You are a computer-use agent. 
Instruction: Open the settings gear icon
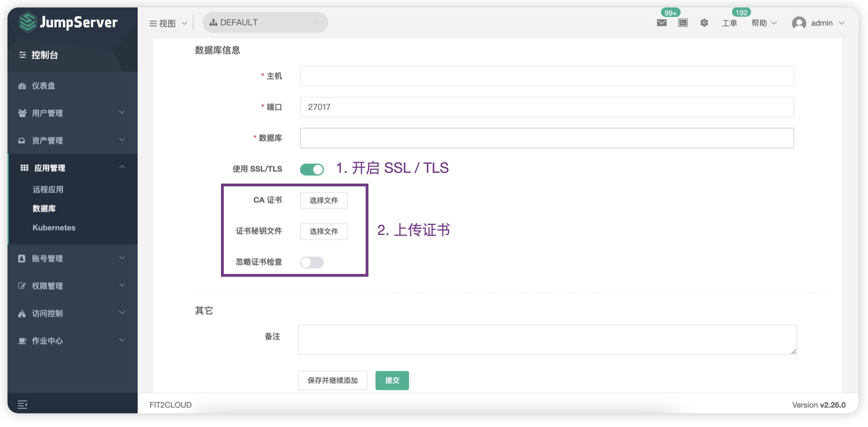704,23
